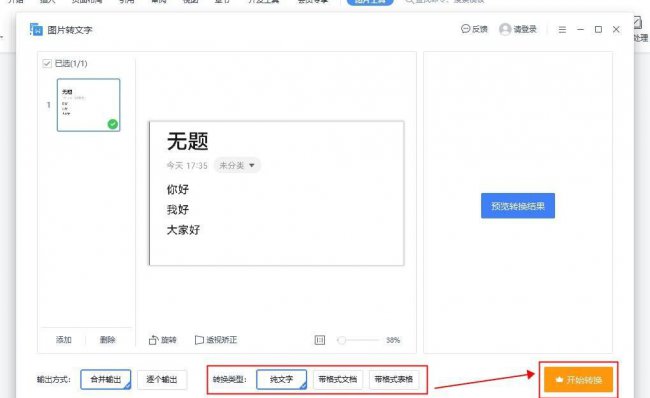Close the 图片转文字 dialog
This screenshot has width=650, height=398.
click(x=616, y=29)
